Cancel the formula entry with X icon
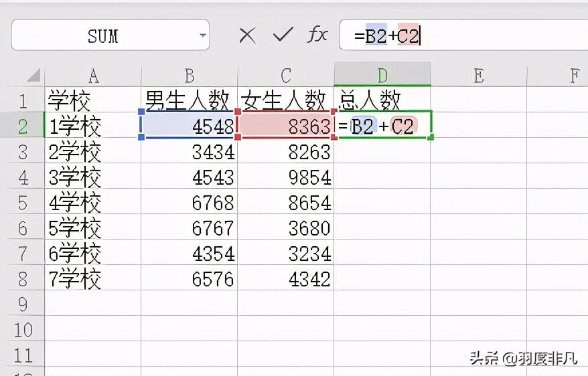Image resolution: width=588 pixels, height=376 pixels. point(247,35)
